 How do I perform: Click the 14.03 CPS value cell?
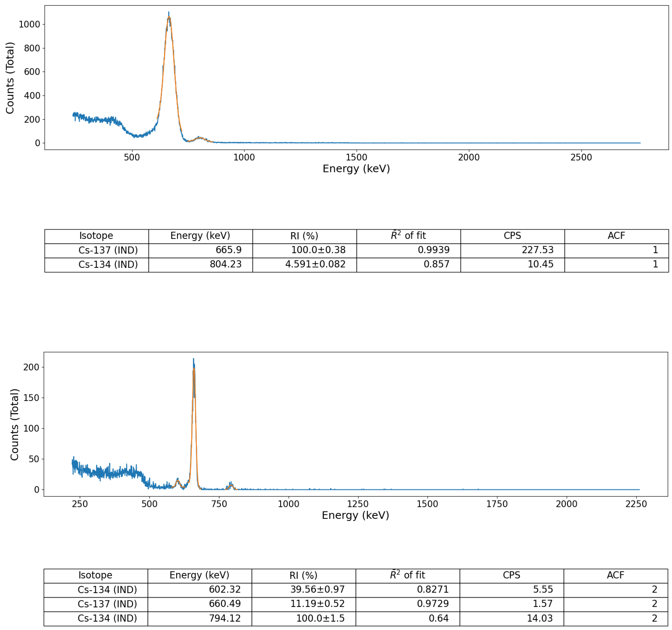point(539,618)
